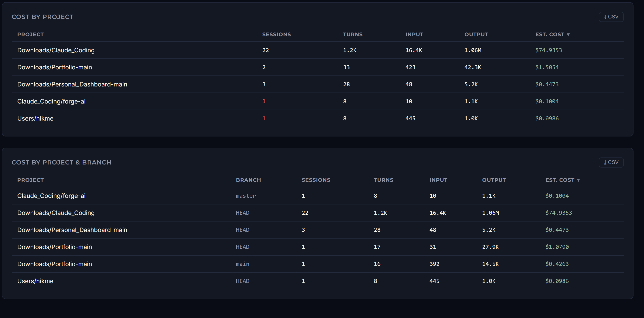Image resolution: width=644 pixels, height=318 pixels.
Task: Sort branch table by Branch column header
Action: 249,180
